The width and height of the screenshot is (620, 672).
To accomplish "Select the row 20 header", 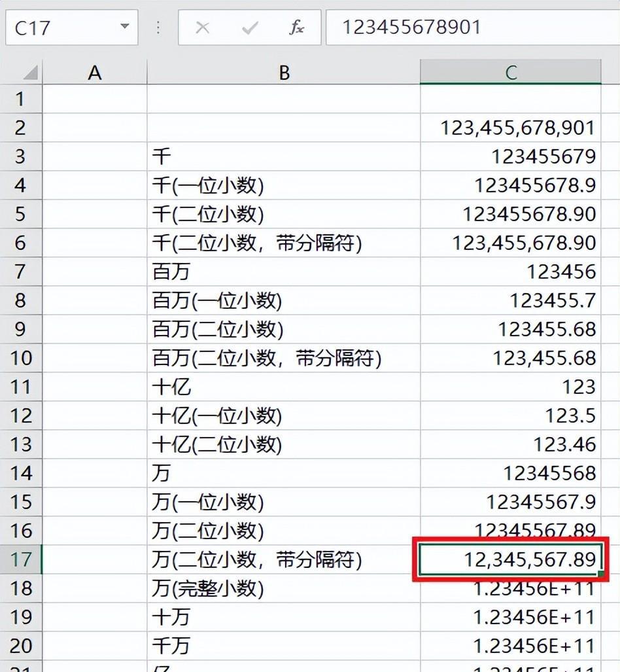I will click(x=20, y=646).
